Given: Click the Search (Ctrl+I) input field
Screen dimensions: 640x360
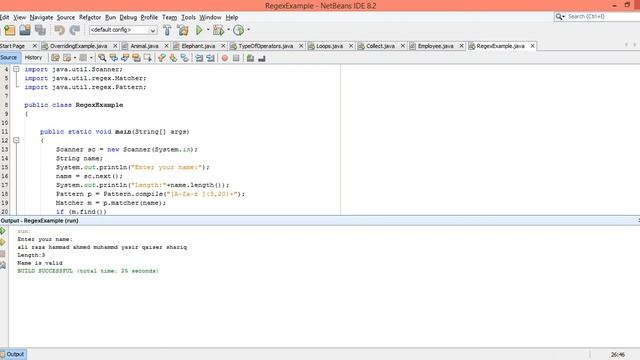Looking at the screenshot, I should pyautogui.click(x=603, y=17).
